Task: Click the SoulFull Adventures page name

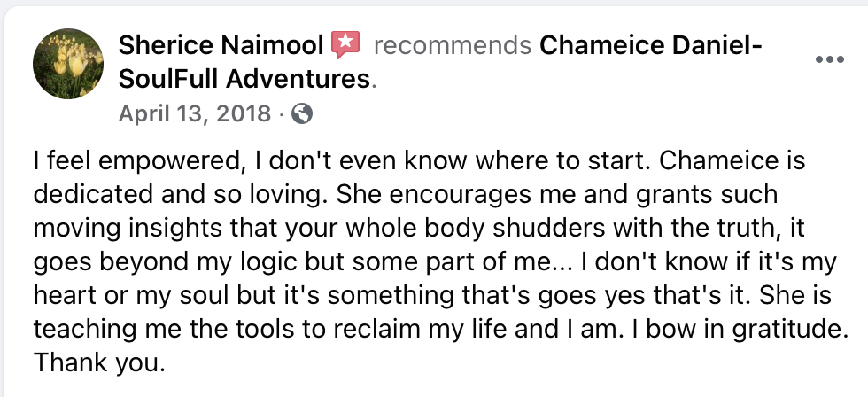Action: 244,80
